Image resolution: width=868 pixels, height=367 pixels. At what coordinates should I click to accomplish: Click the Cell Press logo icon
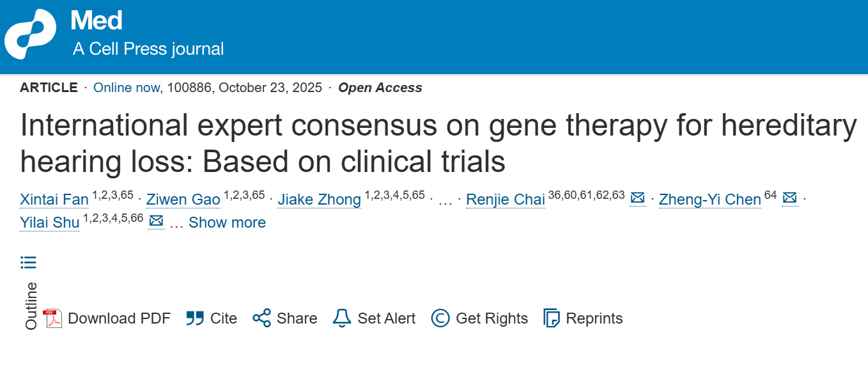pos(30,34)
